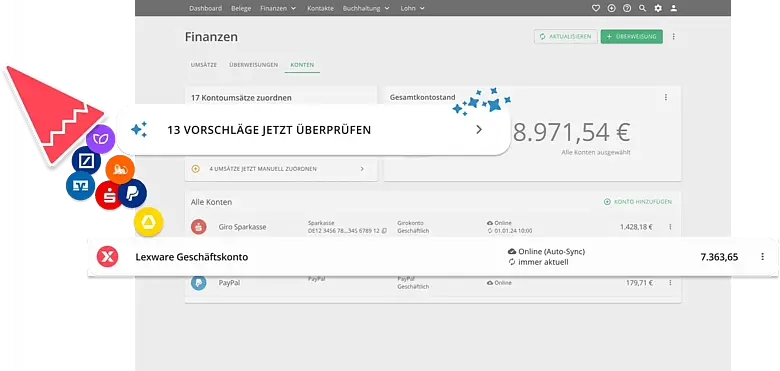
Task: Open Gesamtkontostand card options menu
Action: click(666, 97)
